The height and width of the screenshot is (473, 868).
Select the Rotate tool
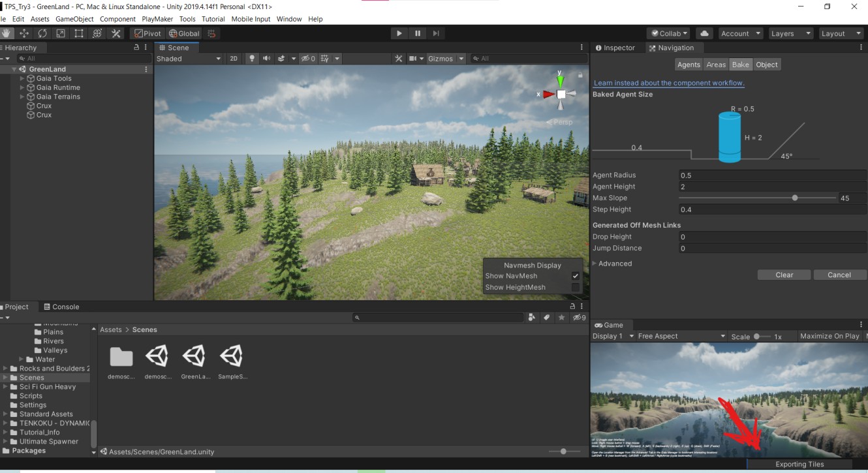42,33
